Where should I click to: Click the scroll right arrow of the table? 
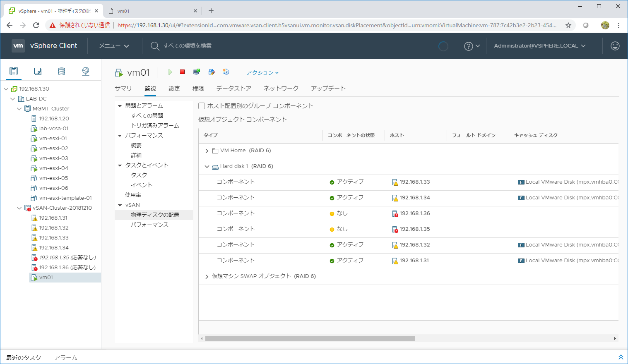point(615,338)
